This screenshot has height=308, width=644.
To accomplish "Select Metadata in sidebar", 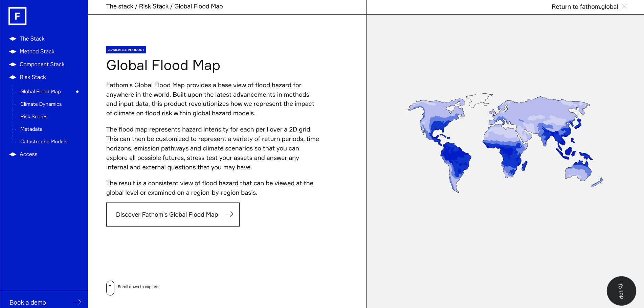I will 31,129.
